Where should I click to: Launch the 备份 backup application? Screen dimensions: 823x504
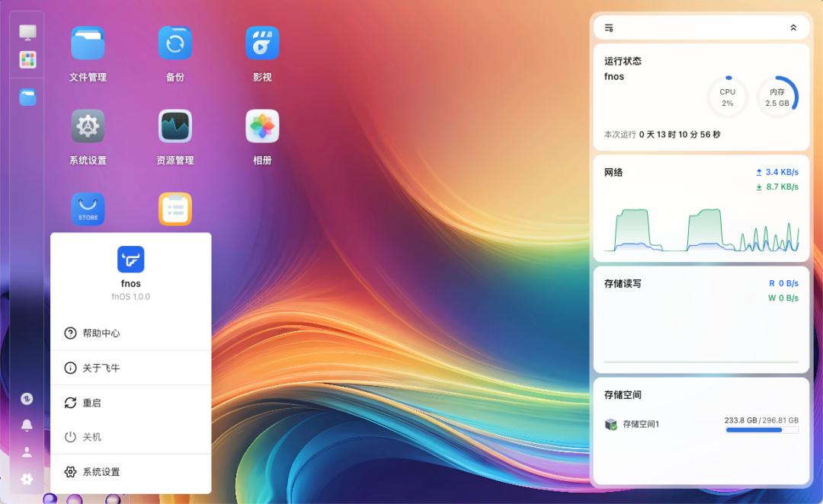point(175,43)
